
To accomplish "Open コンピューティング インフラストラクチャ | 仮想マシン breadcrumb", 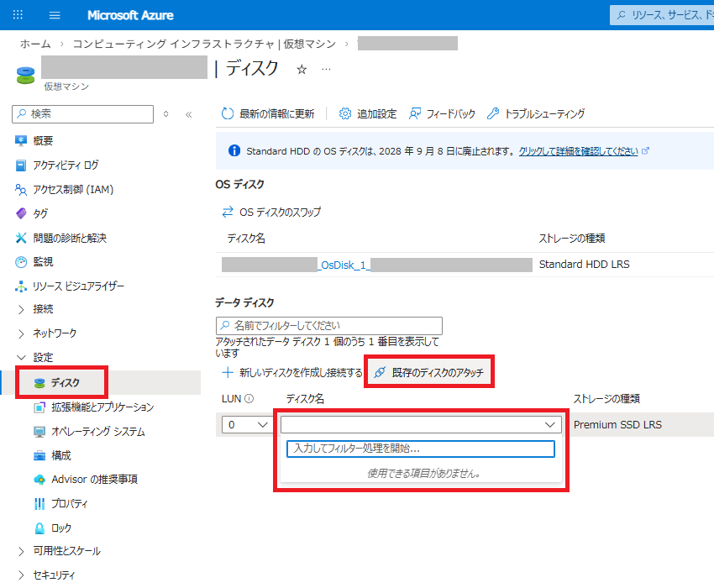I will pyautogui.click(x=204, y=44).
